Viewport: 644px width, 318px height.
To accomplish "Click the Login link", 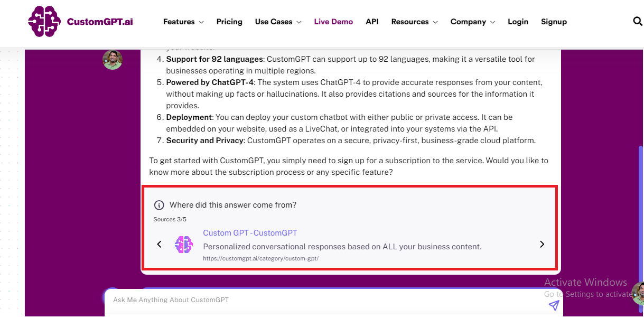I will [518, 22].
